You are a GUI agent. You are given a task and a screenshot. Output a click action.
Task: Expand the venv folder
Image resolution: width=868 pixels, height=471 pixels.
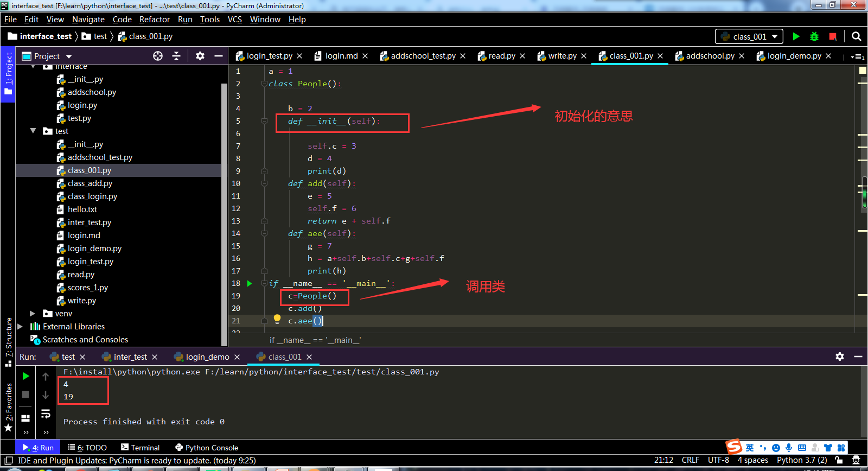point(33,313)
